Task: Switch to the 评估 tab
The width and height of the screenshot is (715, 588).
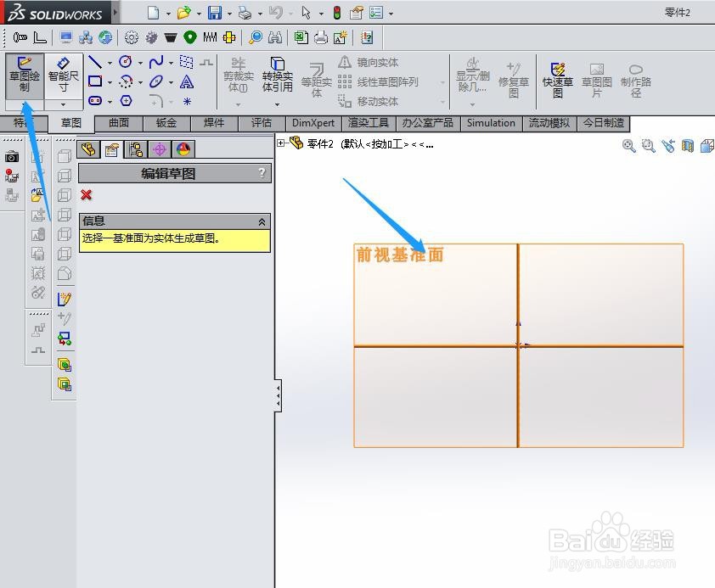Action: [262, 122]
